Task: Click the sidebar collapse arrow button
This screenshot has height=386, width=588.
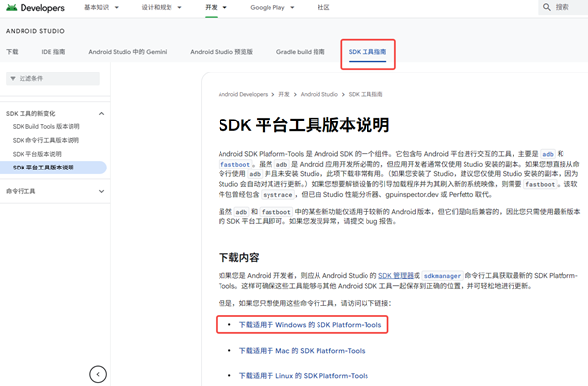Action: coord(98,374)
